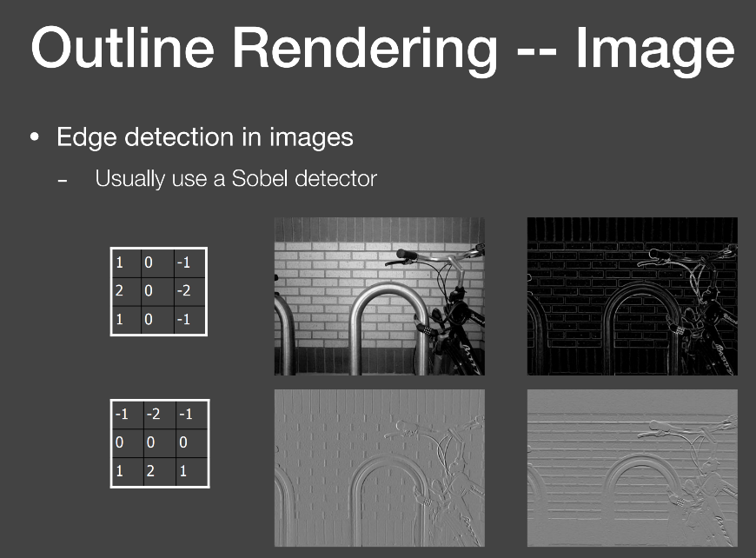Click the center "0" of the upper kernel
This screenshot has width=756, height=558.
149,291
